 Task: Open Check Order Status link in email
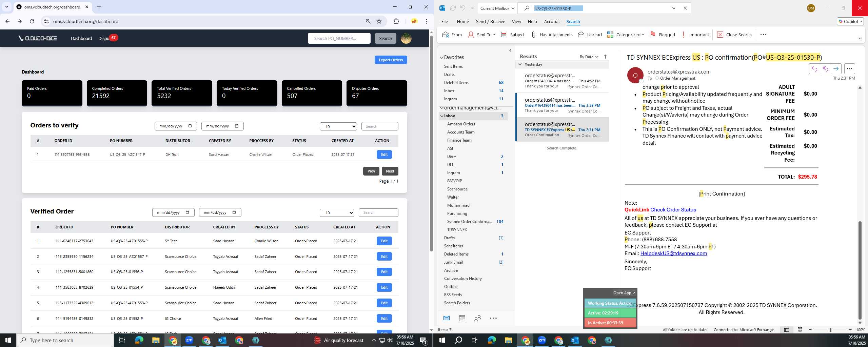(673, 210)
